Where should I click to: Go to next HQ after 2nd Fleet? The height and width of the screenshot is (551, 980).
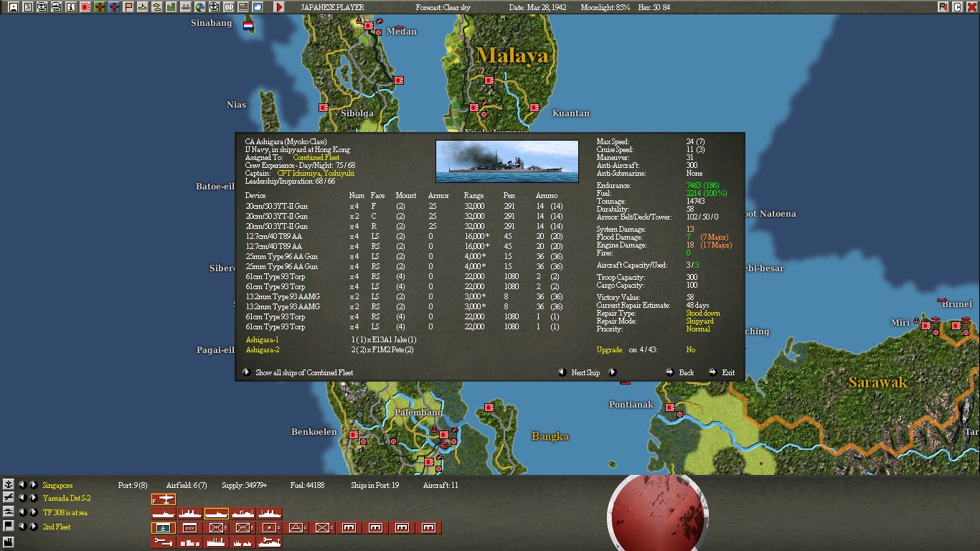pyautogui.click(x=33, y=527)
